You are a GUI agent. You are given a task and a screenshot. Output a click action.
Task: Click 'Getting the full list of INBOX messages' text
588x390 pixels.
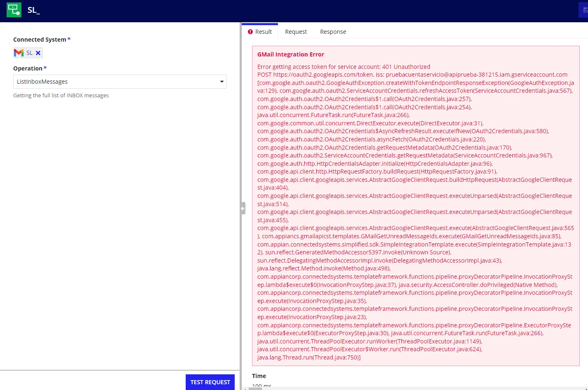(x=61, y=95)
